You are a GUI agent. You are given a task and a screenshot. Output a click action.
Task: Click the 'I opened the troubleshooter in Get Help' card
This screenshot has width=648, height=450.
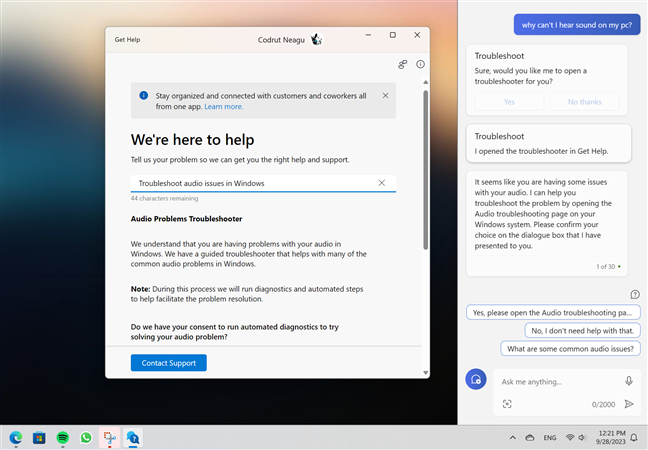pyautogui.click(x=548, y=143)
